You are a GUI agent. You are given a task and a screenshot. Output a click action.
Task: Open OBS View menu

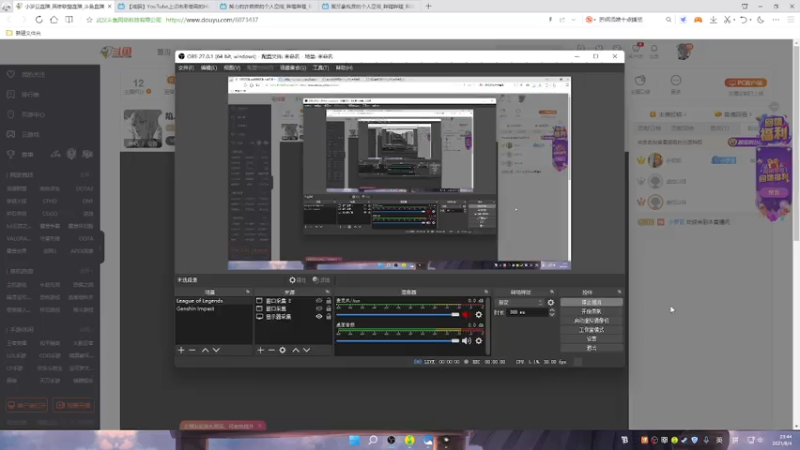point(232,67)
